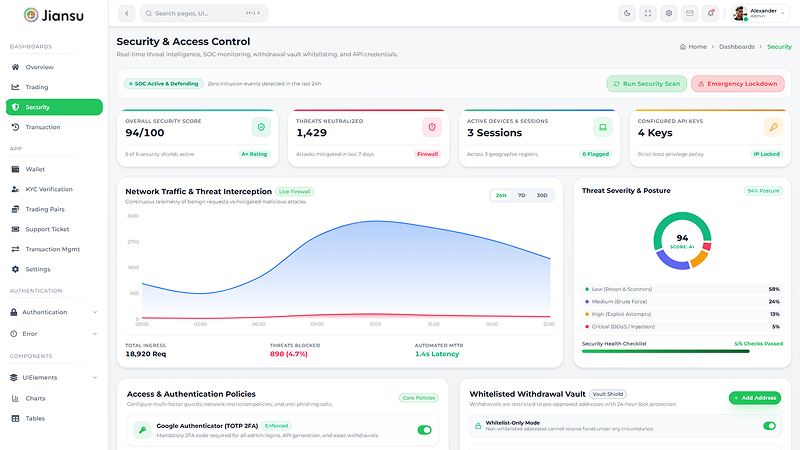Click the Tables grid icon
The height and width of the screenshot is (450, 800).
point(15,418)
